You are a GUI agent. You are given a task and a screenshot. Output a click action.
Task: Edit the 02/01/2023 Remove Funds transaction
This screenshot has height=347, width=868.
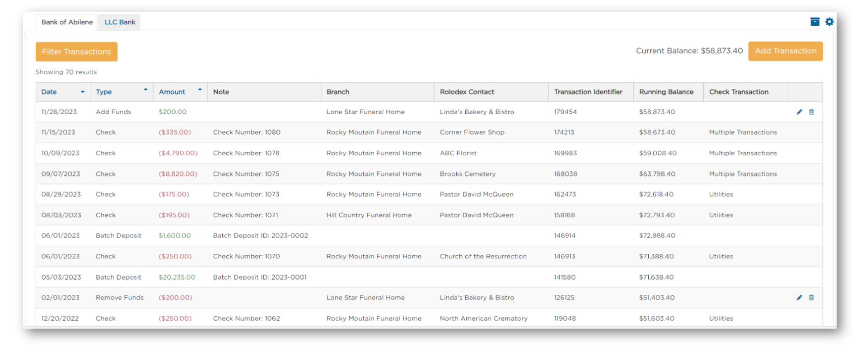click(x=799, y=297)
